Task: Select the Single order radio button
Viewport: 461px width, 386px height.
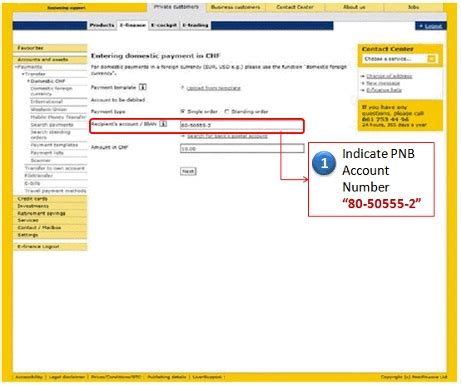Action: pos(183,111)
